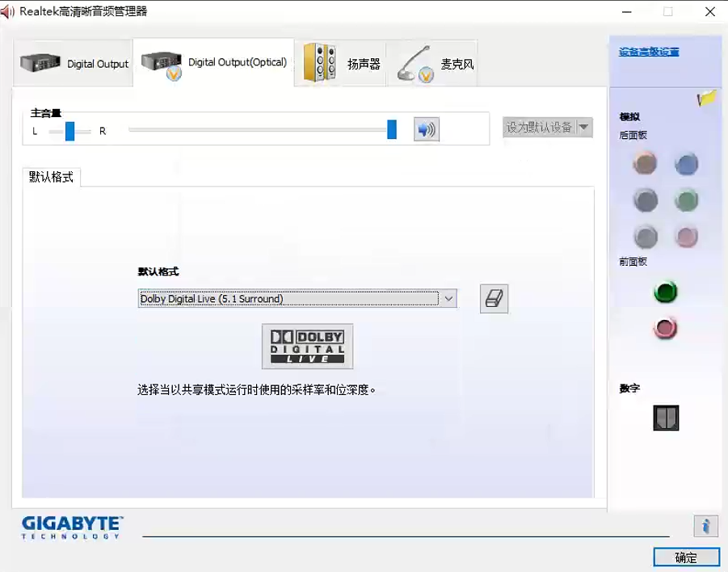Click the speakers icon on 扬声器 tab
This screenshot has height=572, width=728.
[319, 63]
